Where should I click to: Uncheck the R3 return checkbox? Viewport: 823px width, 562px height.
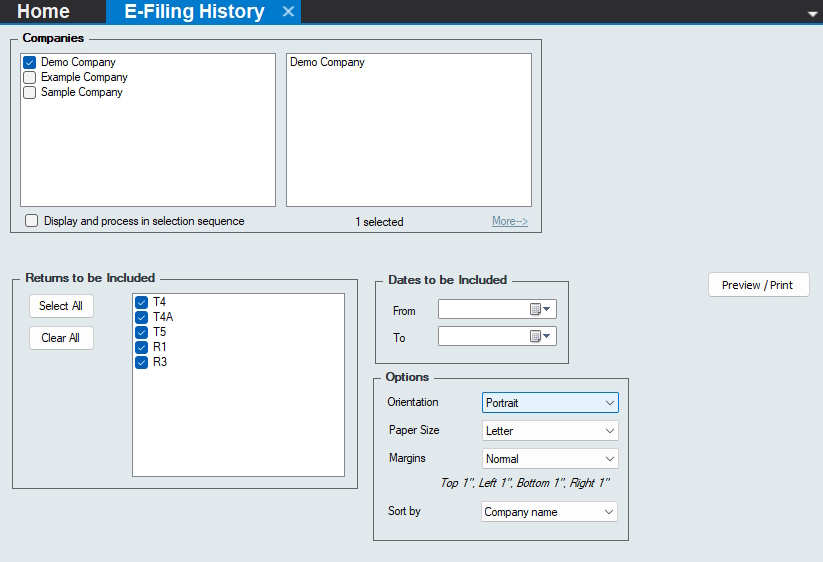(141, 362)
